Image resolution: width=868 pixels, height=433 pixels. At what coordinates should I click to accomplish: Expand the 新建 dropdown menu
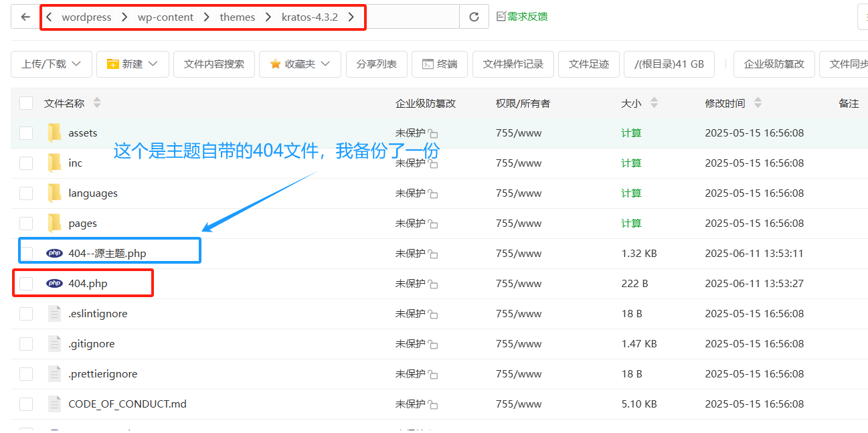tap(133, 64)
